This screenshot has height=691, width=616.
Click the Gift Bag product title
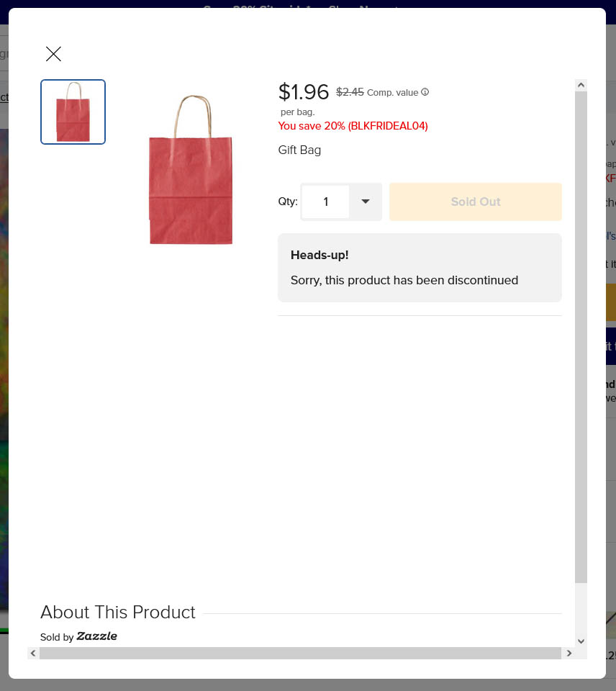pos(299,150)
